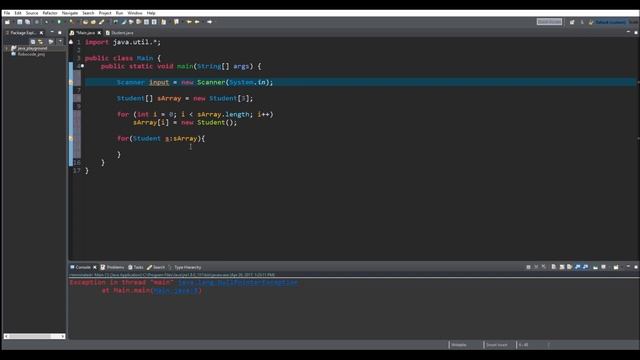Screen dimensions: 640x360
Task: Switch to the Main.java editor tab
Action: coord(85,33)
